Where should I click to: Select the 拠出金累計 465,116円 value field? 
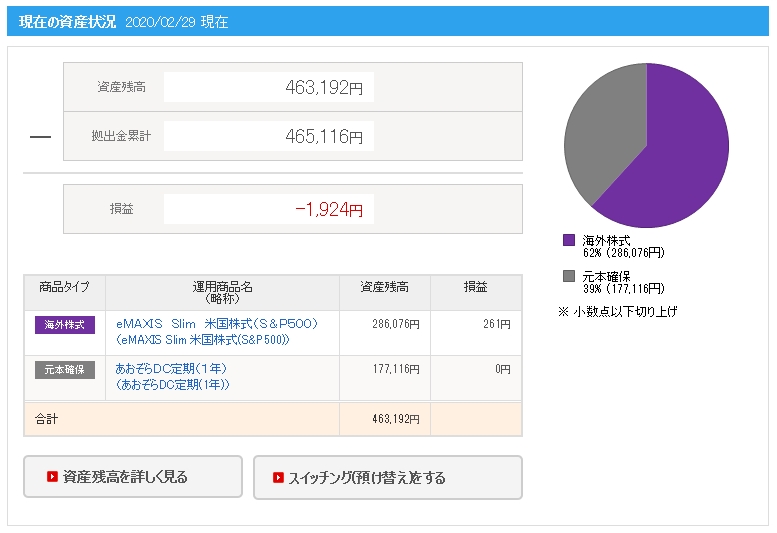[x=269, y=136]
